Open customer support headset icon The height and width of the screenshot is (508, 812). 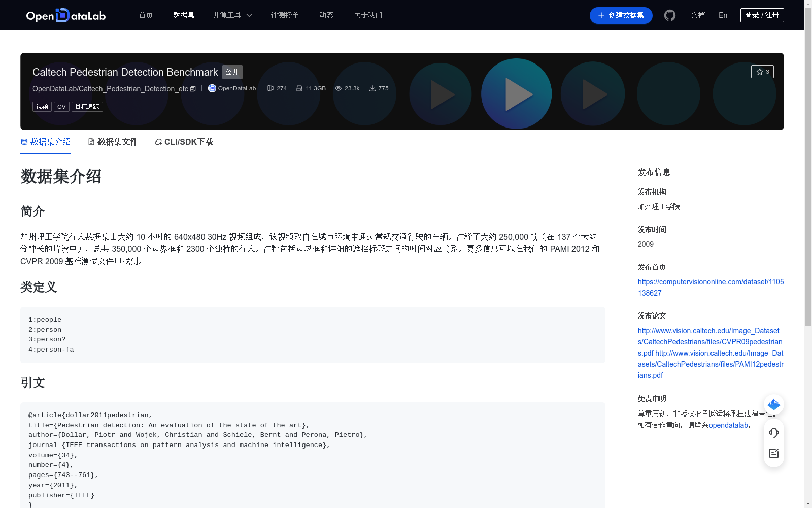[774, 432]
